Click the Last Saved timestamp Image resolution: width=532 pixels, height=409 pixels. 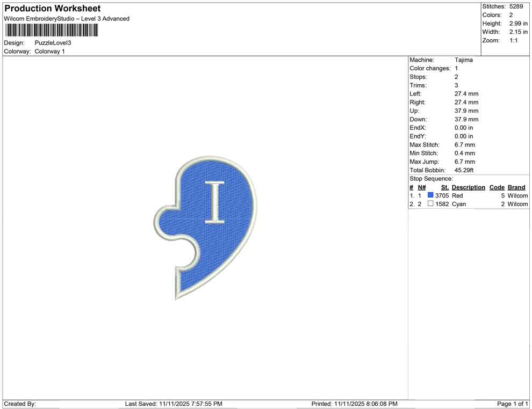click(x=174, y=404)
